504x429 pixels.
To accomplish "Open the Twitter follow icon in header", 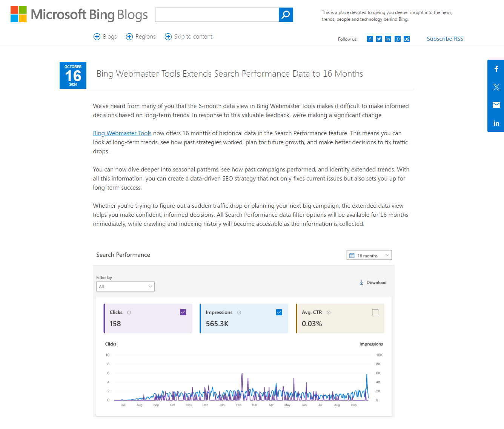I will (x=379, y=39).
